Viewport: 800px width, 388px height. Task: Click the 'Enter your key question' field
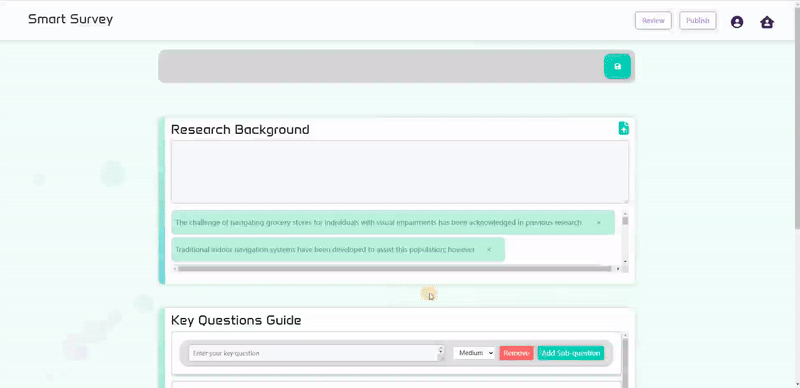click(313, 353)
